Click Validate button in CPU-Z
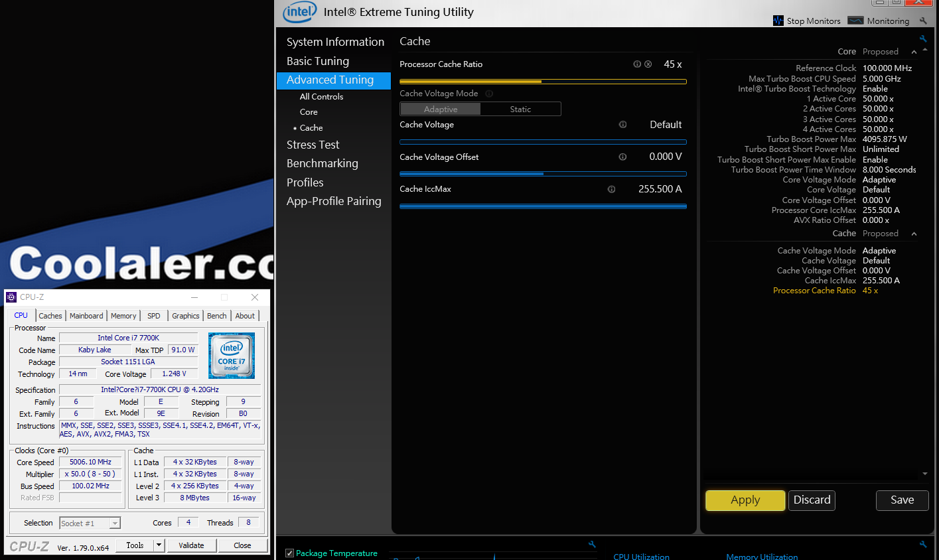The width and height of the screenshot is (939, 560). click(x=191, y=545)
